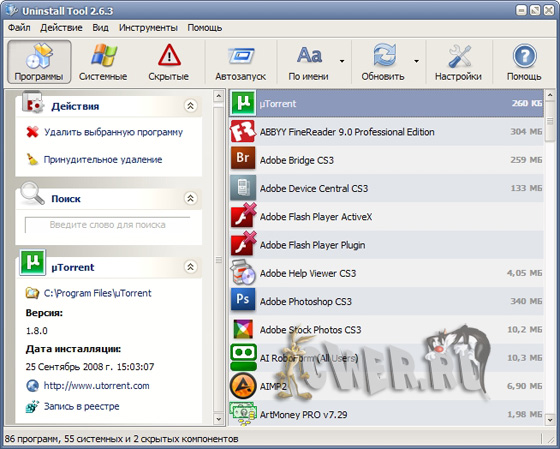The image size is (560, 449).
Task: Collapse the µTorrent details panel
Action: tap(190, 266)
